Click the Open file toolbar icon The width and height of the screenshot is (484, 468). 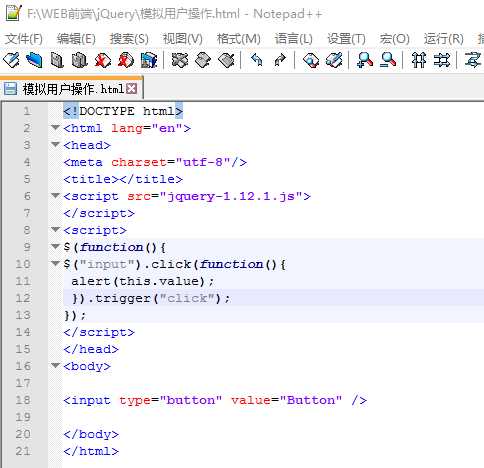click(34, 60)
